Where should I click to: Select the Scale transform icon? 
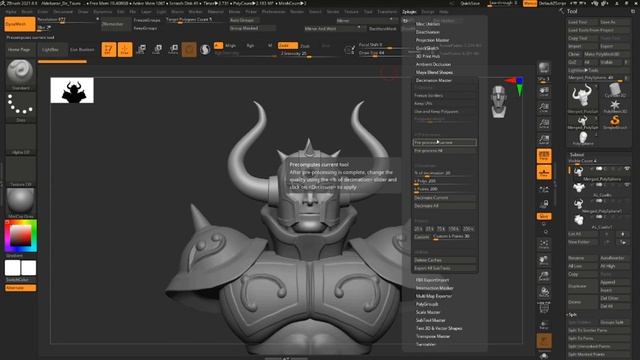click(157, 49)
